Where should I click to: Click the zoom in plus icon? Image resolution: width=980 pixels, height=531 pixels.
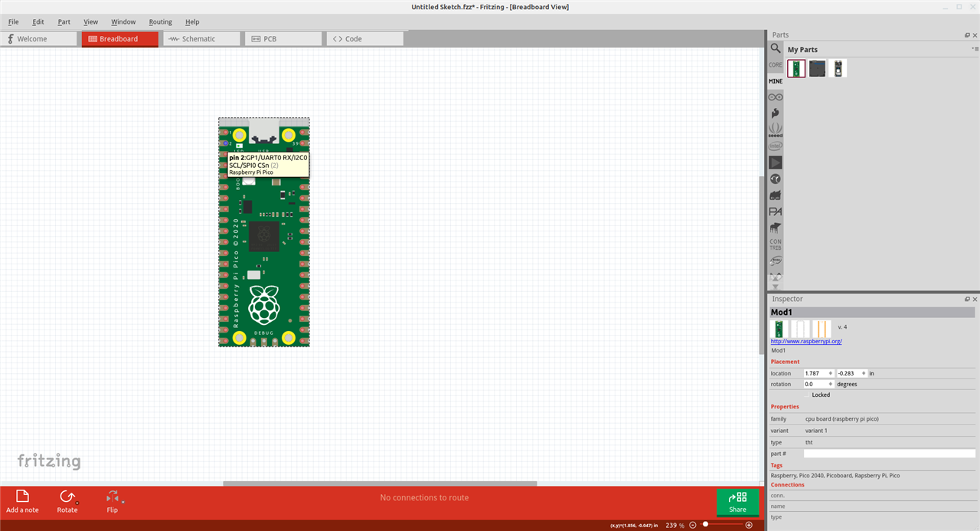[749, 525]
